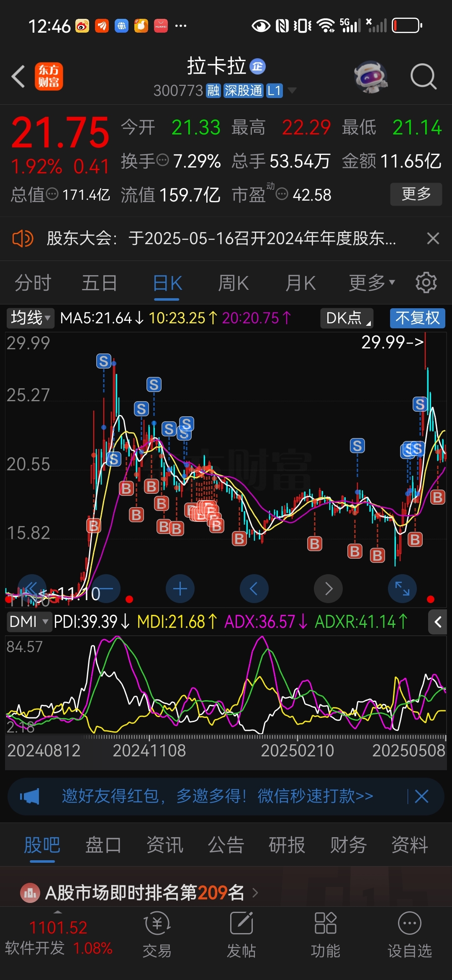Expand chart to fullscreen

click(403, 589)
